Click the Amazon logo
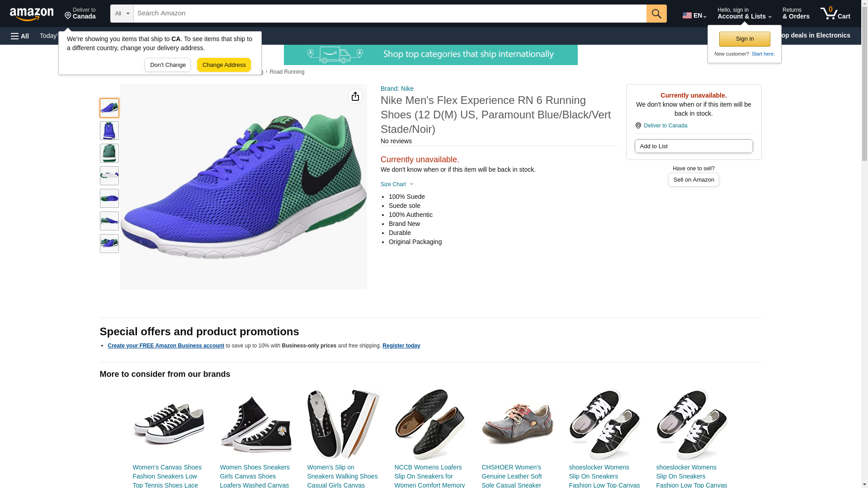Image resolution: width=868 pixels, height=488 pixels. click(x=32, y=14)
